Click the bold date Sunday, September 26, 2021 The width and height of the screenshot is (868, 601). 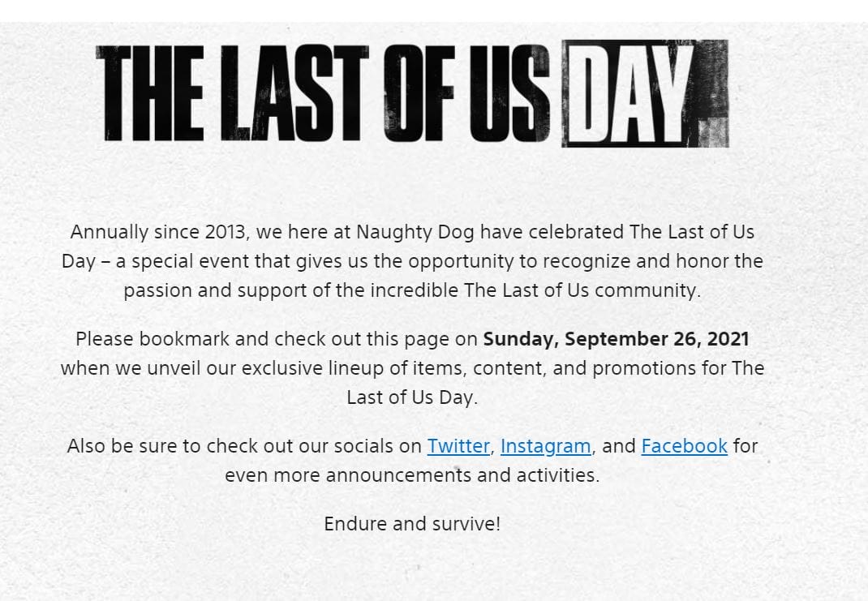(616, 339)
